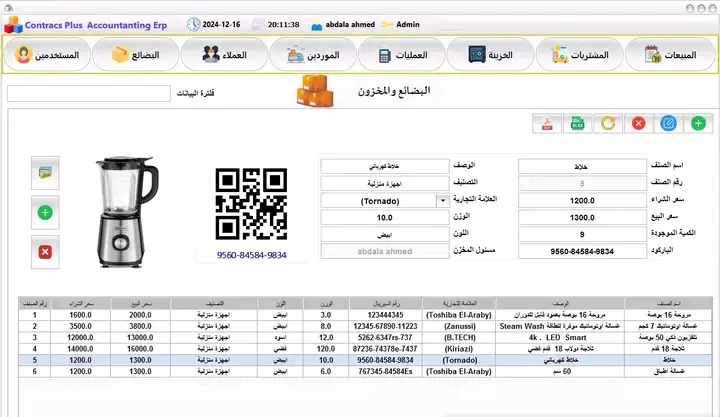Screen dimensions: 720x417
Task: Click the QR code image
Action: pos(251,204)
